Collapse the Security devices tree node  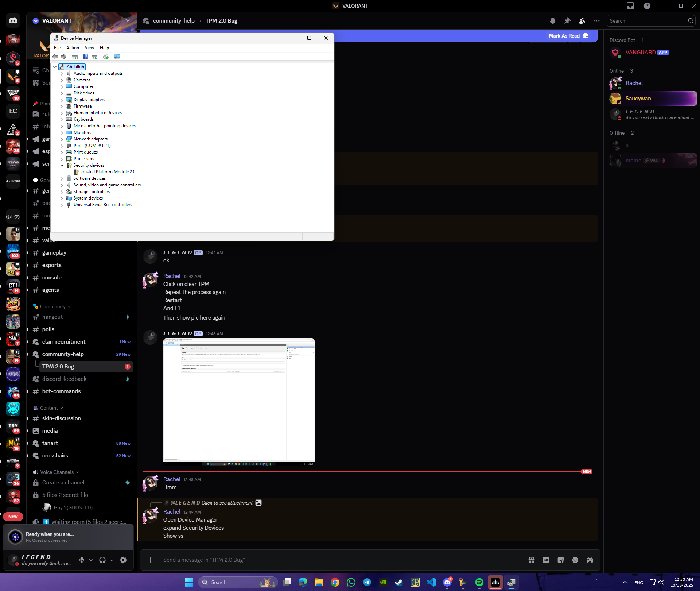tap(62, 165)
